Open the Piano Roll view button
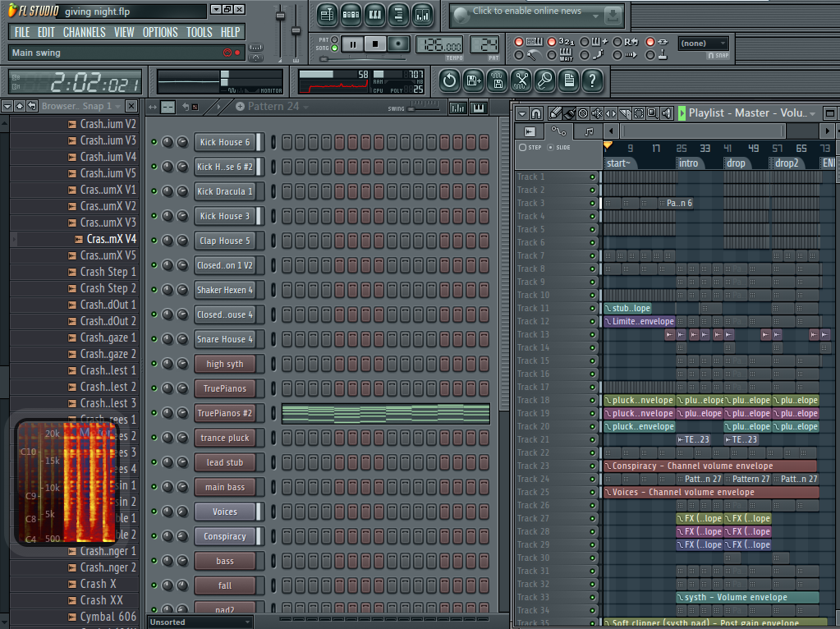 tap(375, 15)
